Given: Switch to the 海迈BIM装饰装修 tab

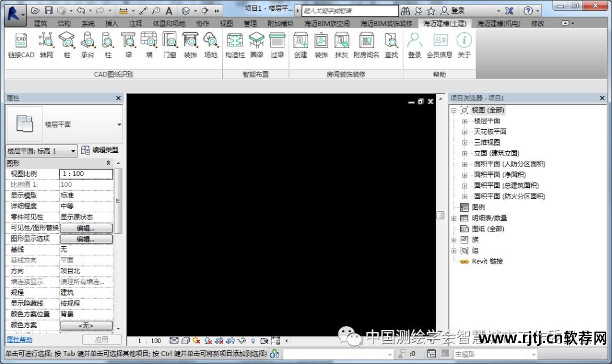Looking at the screenshot, I should click(386, 23).
